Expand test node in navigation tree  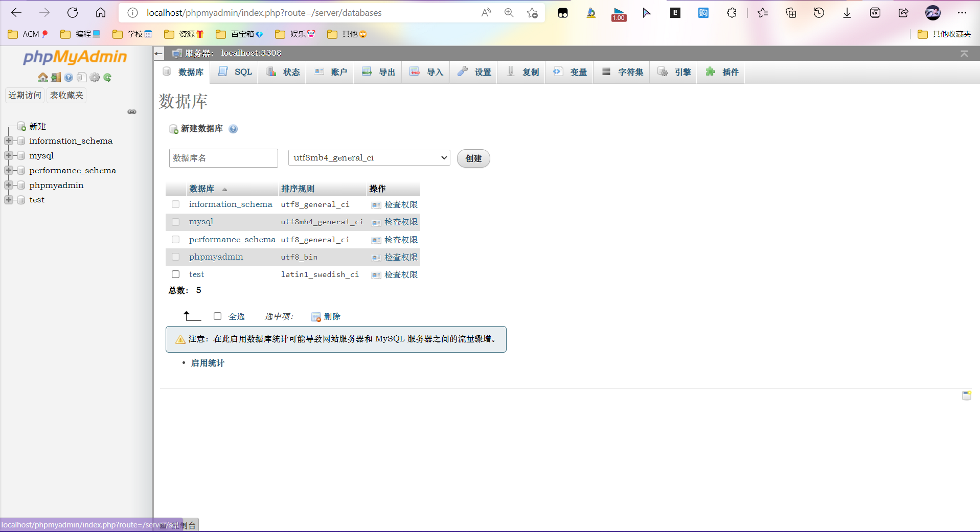point(9,200)
